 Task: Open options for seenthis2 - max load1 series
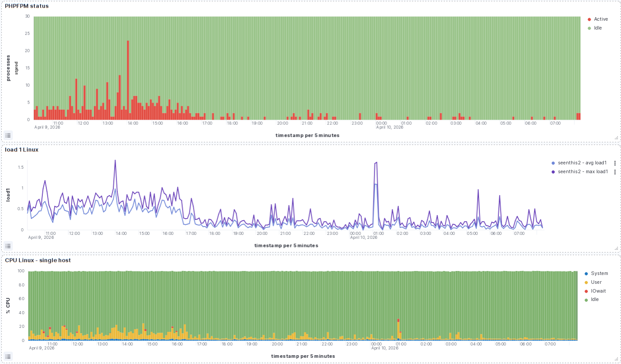(614, 172)
